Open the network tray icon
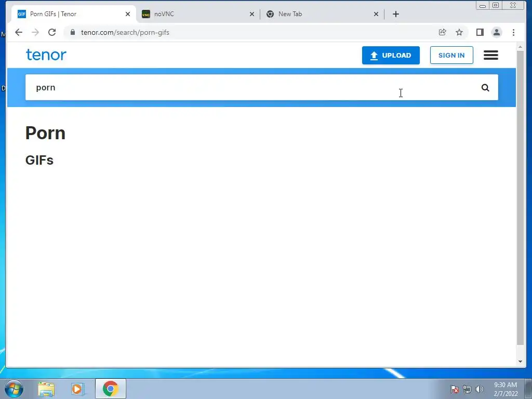 pyautogui.click(x=467, y=389)
